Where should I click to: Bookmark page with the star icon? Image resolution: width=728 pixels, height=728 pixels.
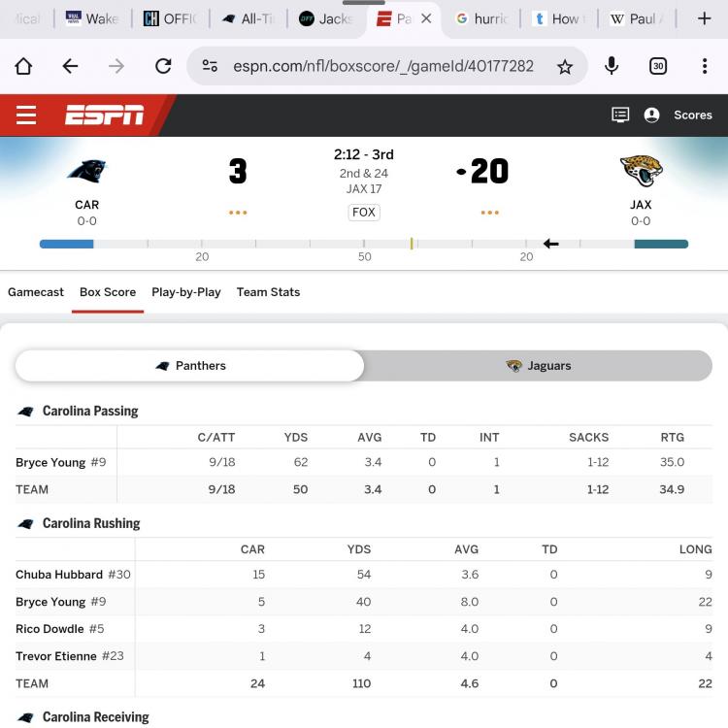[x=565, y=66]
